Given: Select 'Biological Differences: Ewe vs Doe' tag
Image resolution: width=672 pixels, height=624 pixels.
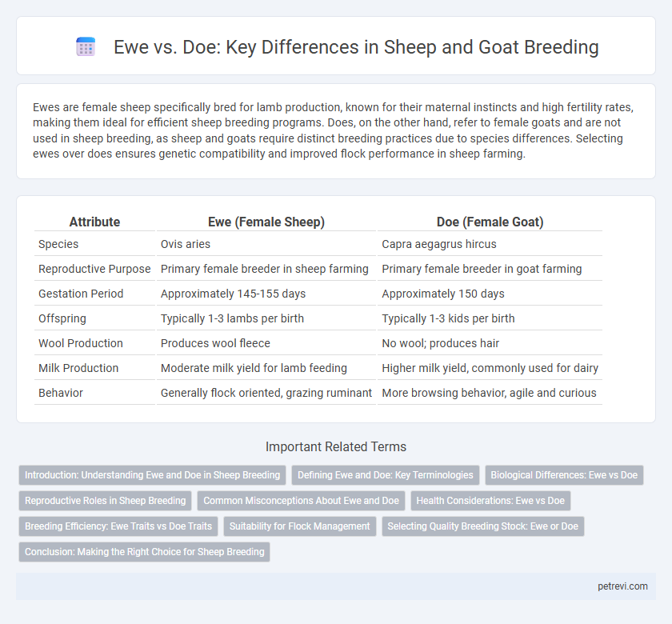Looking at the screenshot, I should tap(564, 475).
